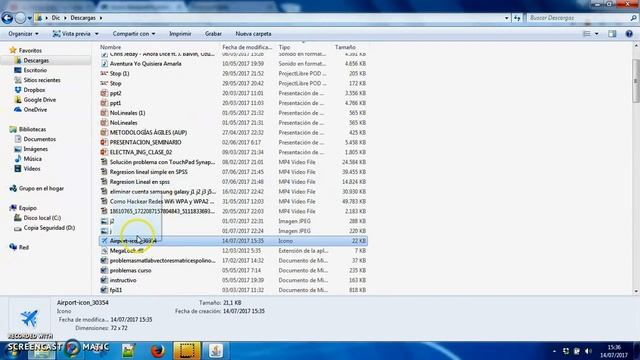Select file instructivo
Image resolution: width=640 pixels, height=360 pixels.
[x=123, y=280]
